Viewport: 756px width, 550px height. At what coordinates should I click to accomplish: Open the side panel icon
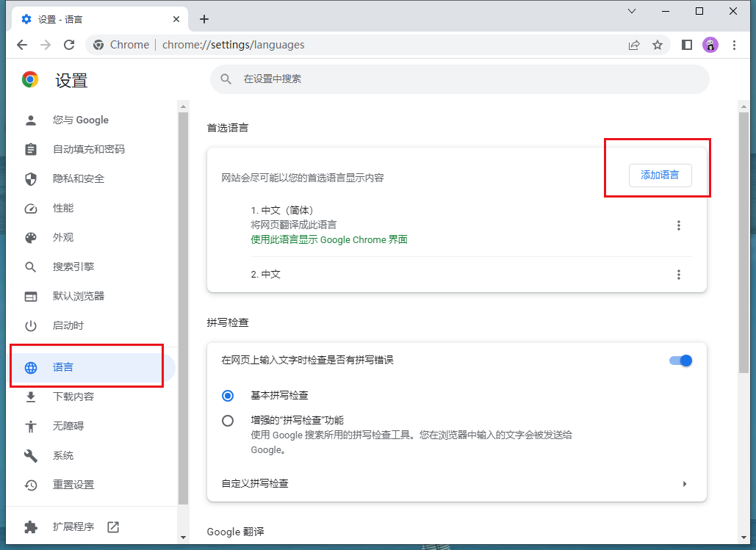[686, 45]
